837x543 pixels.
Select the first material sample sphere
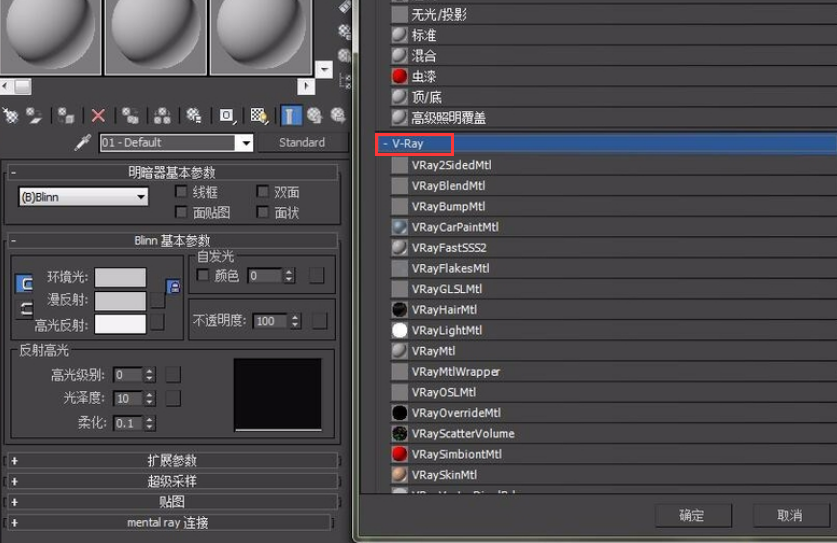point(50,36)
